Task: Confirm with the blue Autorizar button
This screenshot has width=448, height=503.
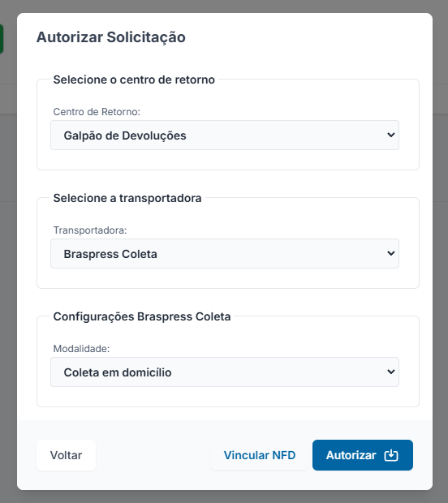Action: 363,455
